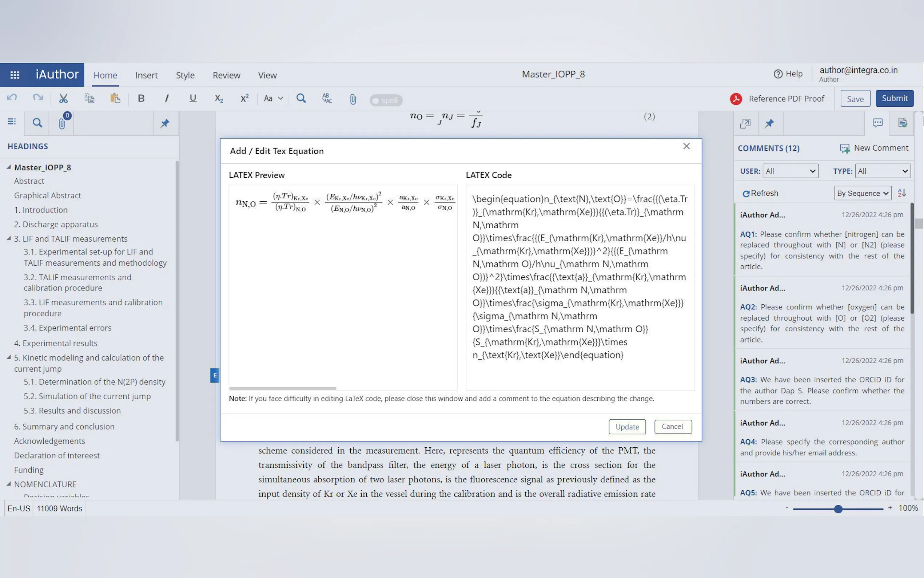
Task: Open the TYPE filter dropdown
Action: coord(883,171)
